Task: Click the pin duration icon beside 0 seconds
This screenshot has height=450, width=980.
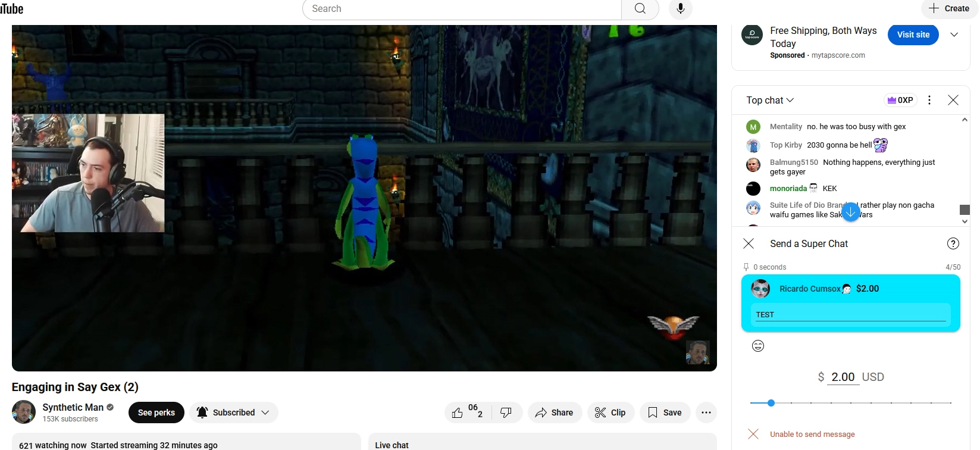Action: tap(746, 267)
